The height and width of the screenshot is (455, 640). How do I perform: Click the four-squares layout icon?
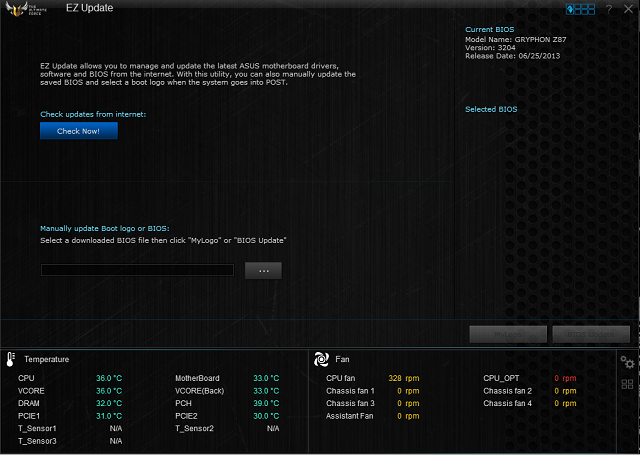[x=627, y=384]
